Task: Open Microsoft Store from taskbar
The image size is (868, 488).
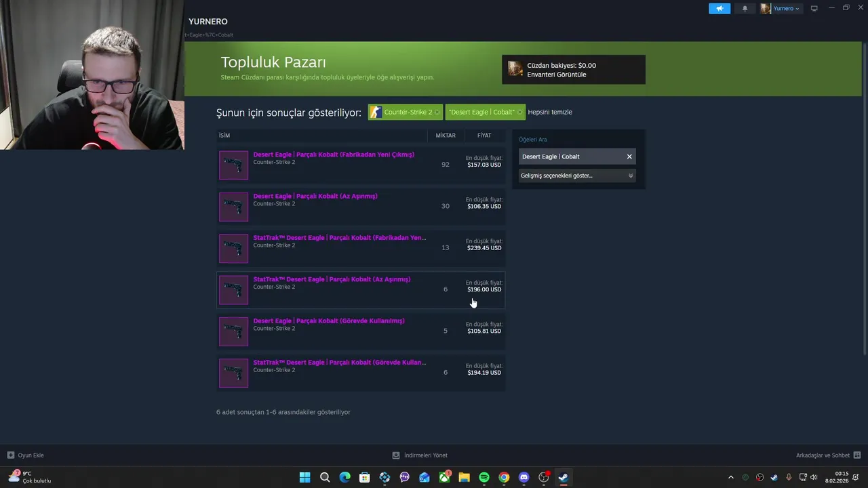Action: coord(364,477)
